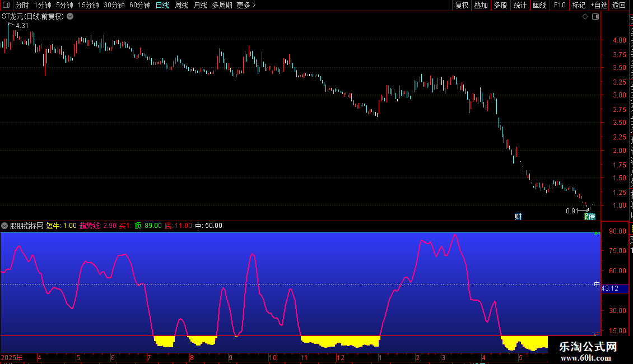Switch to 周线 weekly chart

[181, 5]
